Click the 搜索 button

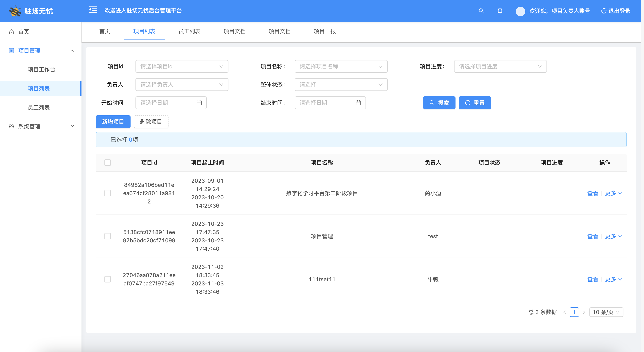439,103
